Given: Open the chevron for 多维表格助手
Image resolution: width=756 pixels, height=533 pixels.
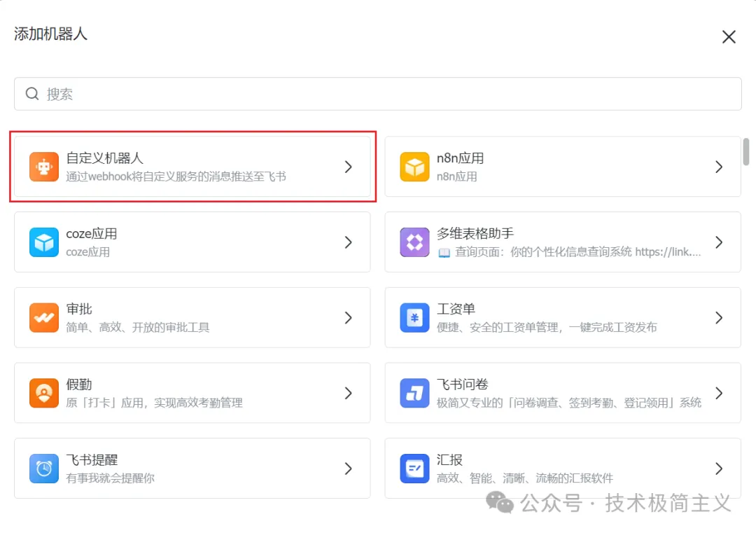Looking at the screenshot, I should 719,242.
